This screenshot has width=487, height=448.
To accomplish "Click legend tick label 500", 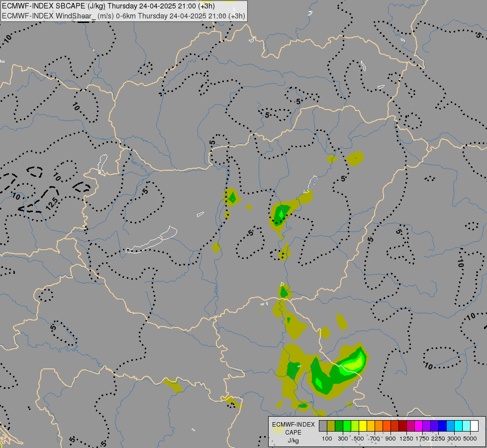I will 359,439.
